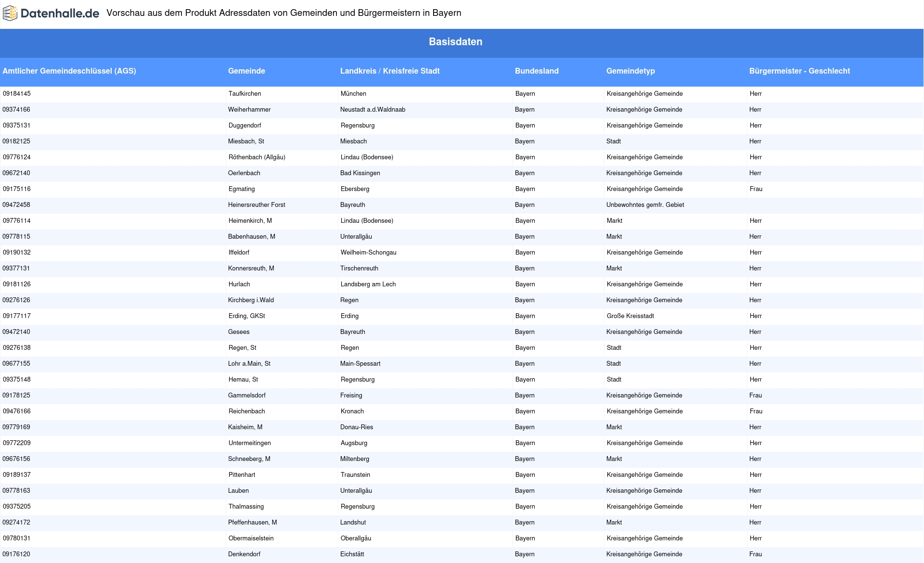This screenshot has height=563, width=924.
Task: Select AGS cell 09184145
Action: point(17,93)
